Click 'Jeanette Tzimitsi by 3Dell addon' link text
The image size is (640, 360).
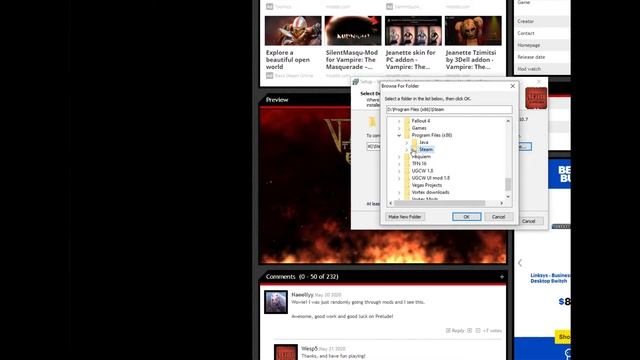point(471,60)
